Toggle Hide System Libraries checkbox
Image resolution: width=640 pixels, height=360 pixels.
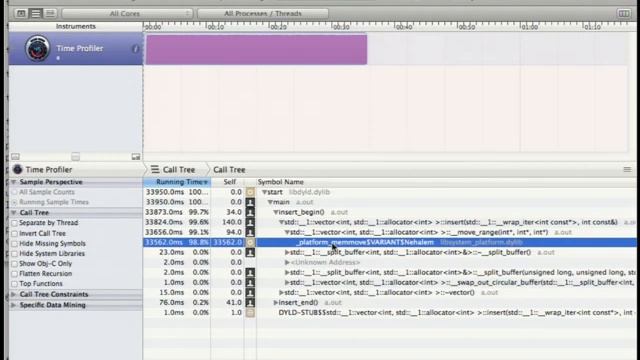coord(15,253)
